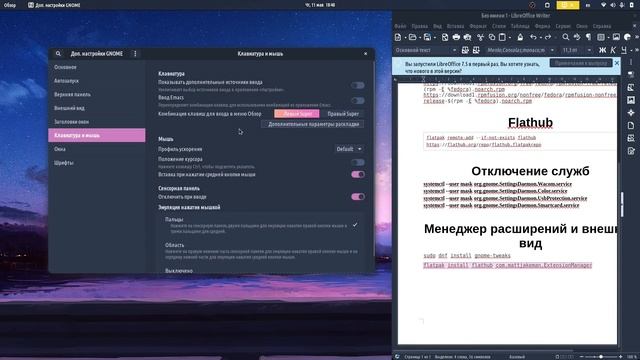Click 'Дополнительные параметры раскладки' button
This screenshot has height=360, width=640.
click(313, 124)
